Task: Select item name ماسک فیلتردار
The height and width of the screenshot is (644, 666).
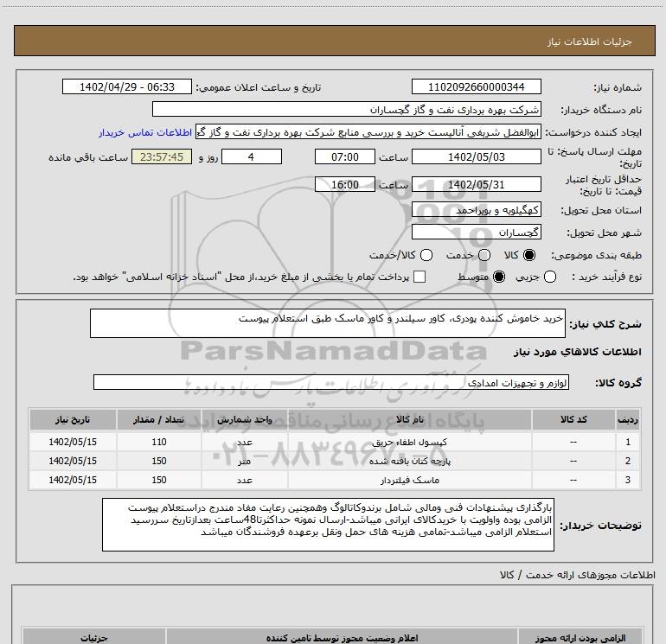Action: 409,480
